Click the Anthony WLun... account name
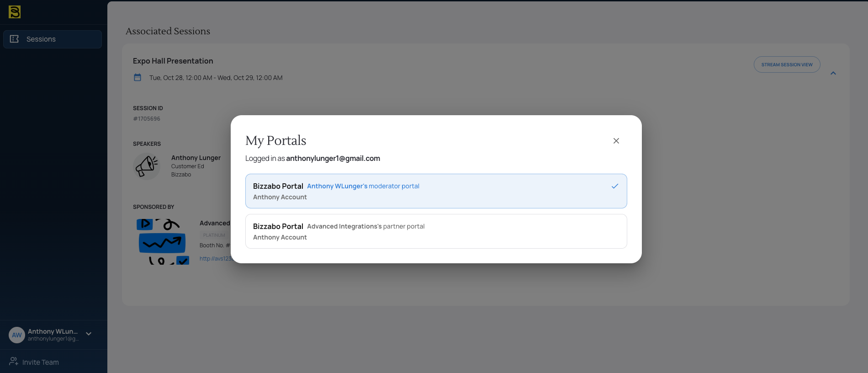 click(x=53, y=331)
